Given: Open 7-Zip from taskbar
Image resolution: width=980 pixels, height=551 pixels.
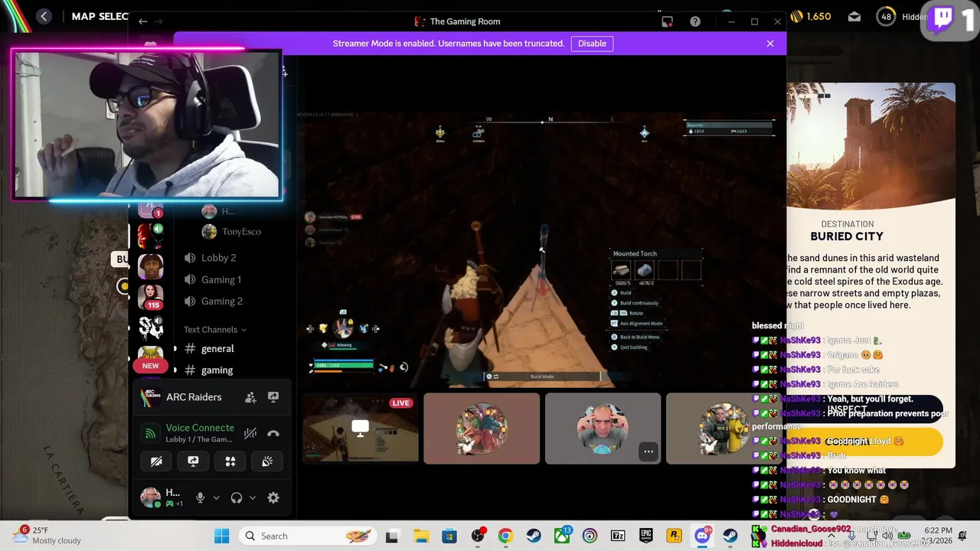Looking at the screenshot, I should tap(618, 536).
